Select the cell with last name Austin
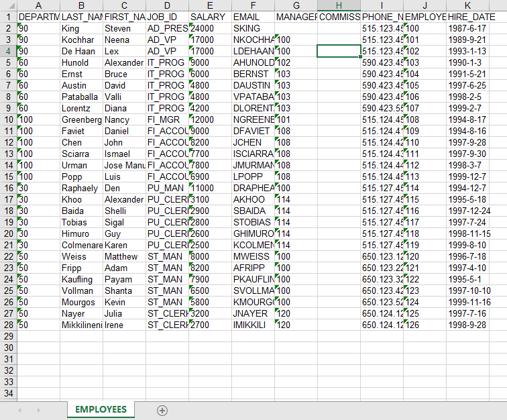This screenshot has width=507, height=420. click(x=82, y=85)
